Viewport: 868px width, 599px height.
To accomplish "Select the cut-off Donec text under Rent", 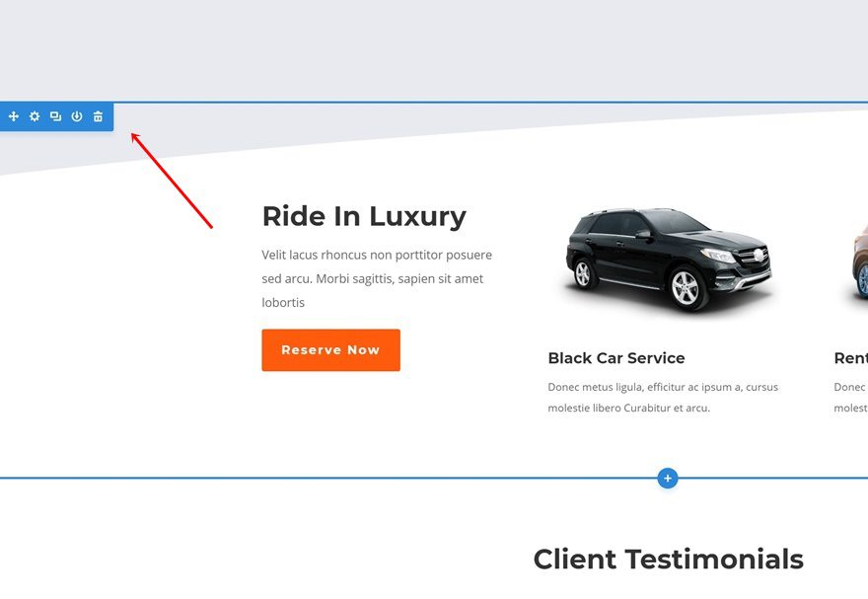I will click(x=851, y=398).
